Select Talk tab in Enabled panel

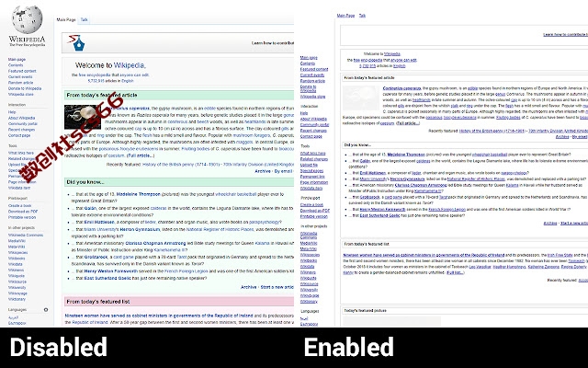coord(362,16)
